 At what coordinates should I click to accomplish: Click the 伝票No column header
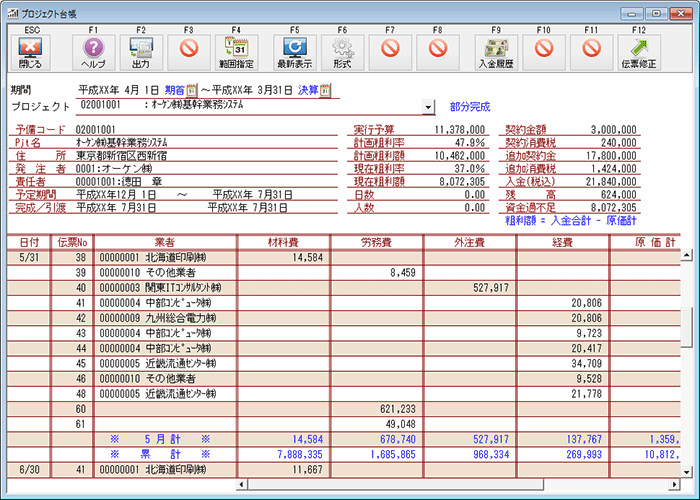[x=72, y=242]
